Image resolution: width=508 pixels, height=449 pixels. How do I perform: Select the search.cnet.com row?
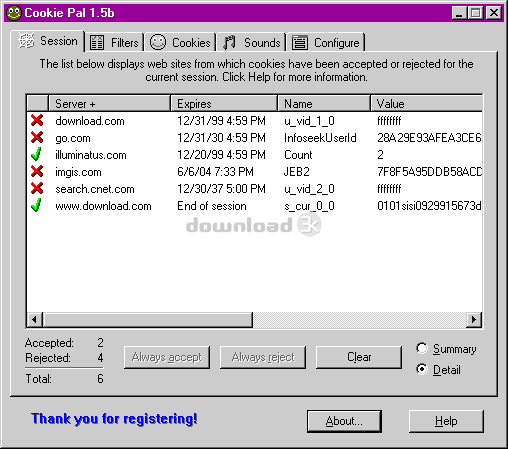pos(254,189)
